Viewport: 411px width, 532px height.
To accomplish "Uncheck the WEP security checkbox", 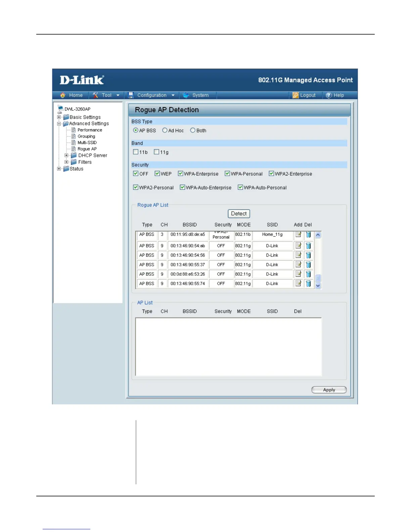I will coord(157,174).
